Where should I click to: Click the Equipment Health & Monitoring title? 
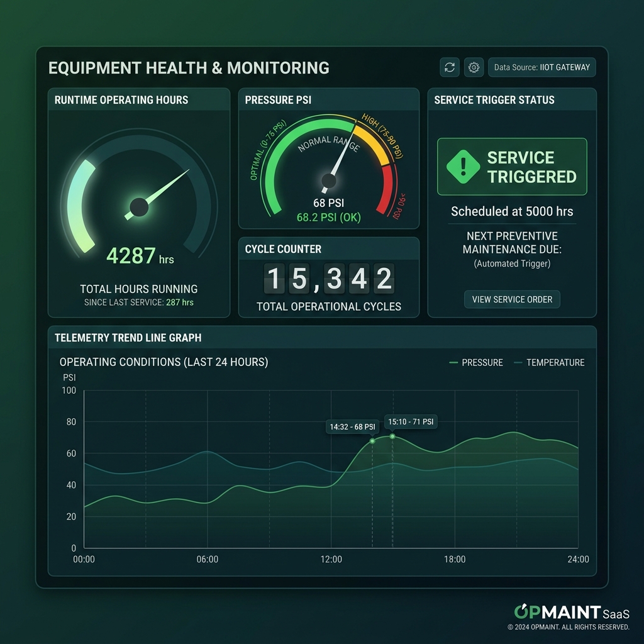189,68
